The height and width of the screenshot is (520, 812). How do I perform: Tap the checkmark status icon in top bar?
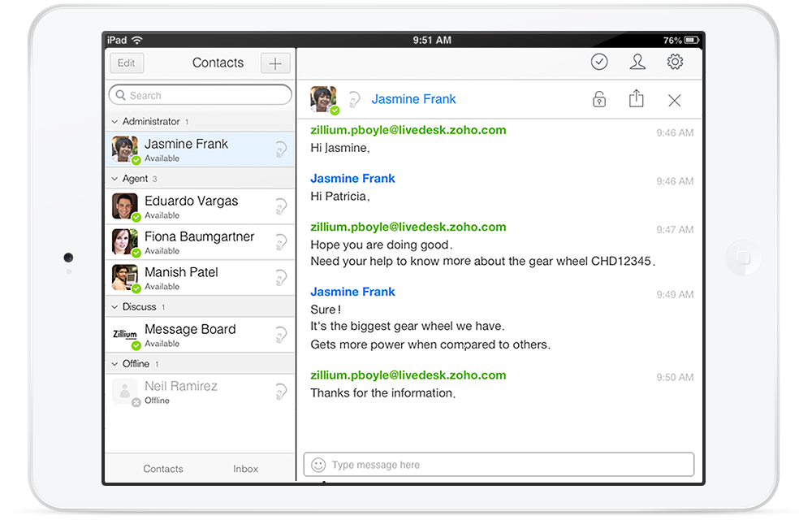599,62
